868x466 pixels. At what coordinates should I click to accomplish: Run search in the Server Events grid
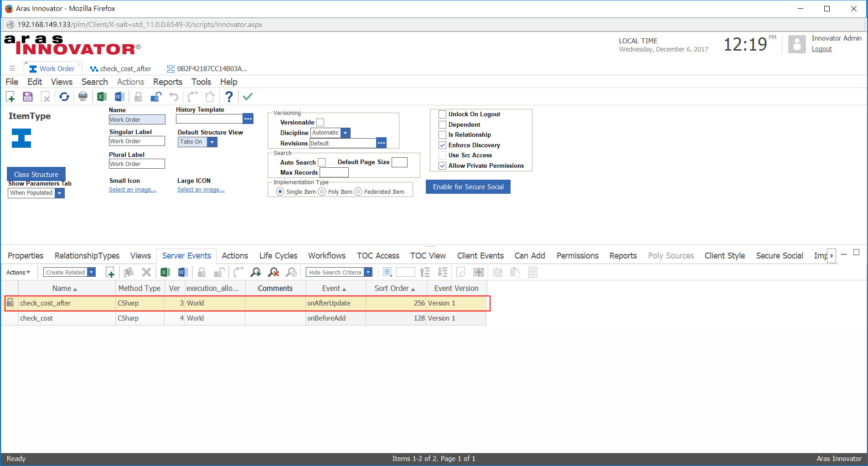click(x=256, y=272)
